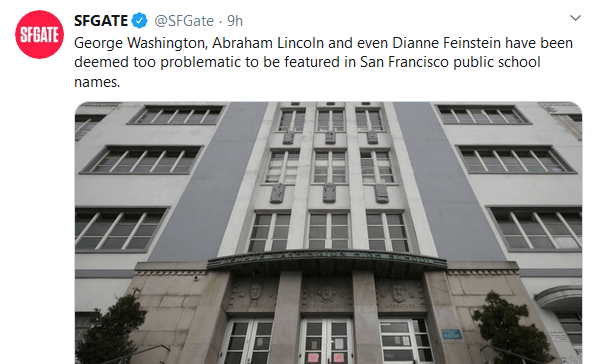
Task: Click the words 'Dianne Feinstein' in tweet
Action: coord(447,43)
